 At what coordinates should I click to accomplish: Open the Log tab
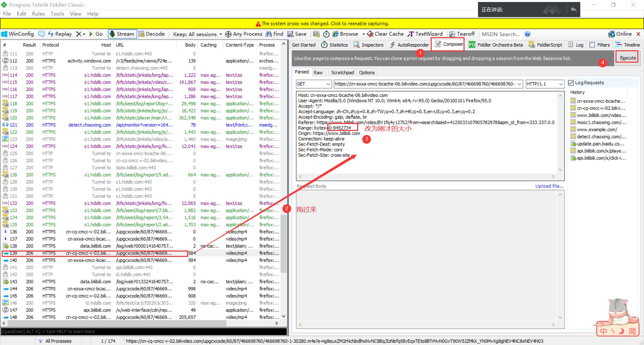[576, 45]
